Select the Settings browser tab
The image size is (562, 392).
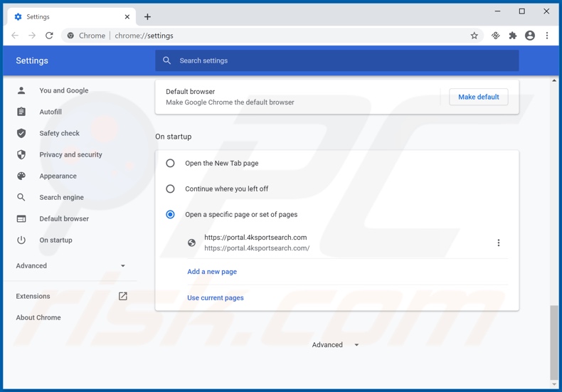[72, 17]
